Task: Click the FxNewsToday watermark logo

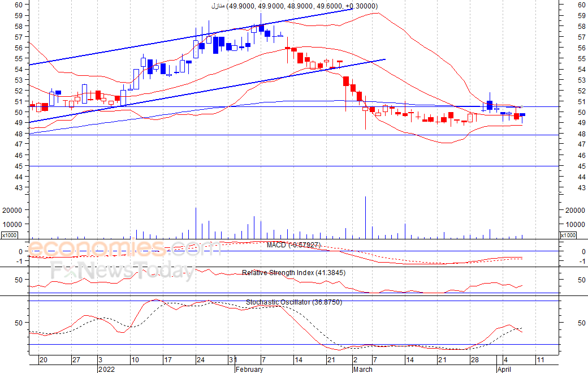Action: pos(123,270)
